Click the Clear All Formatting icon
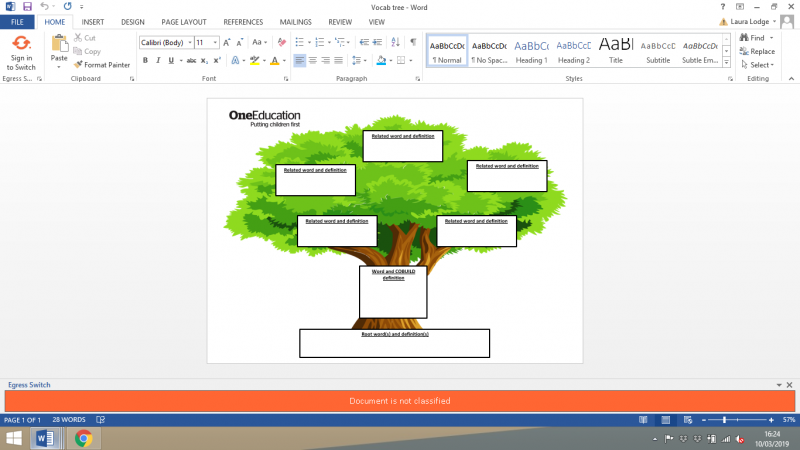The width and height of the screenshot is (800, 450). 281,42
